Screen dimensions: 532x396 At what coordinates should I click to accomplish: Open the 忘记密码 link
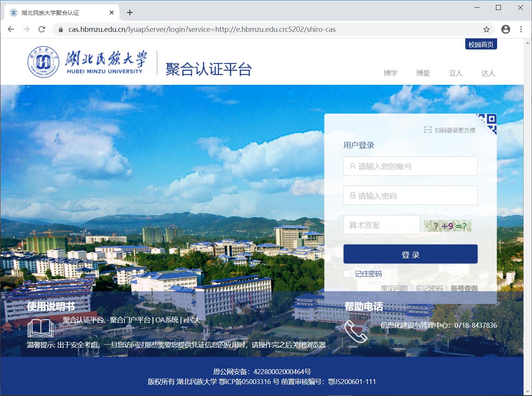pos(429,288)
